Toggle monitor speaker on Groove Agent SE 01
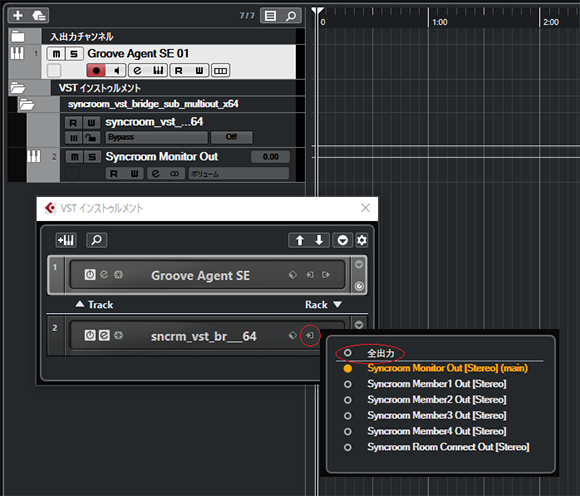The image size is (580, 496). point(117,70)
